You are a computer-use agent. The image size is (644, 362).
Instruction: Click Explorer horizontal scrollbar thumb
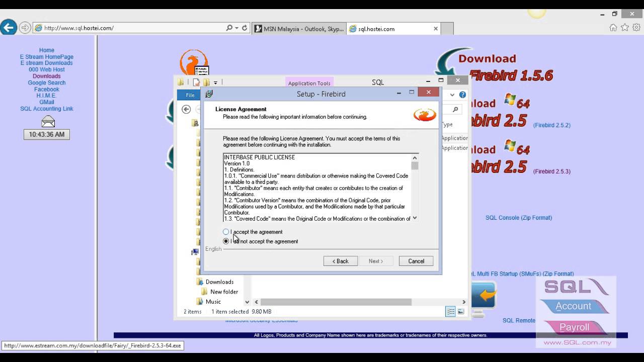[336, 302]
